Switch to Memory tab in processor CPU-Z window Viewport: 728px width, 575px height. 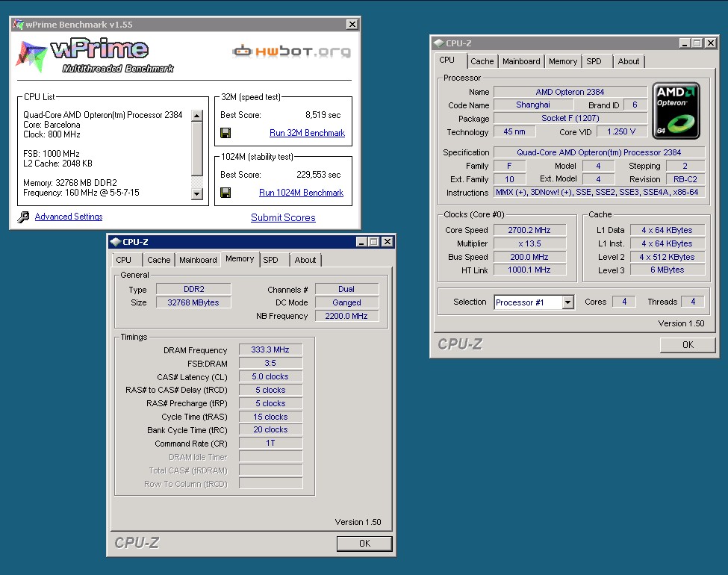point(563,61)
